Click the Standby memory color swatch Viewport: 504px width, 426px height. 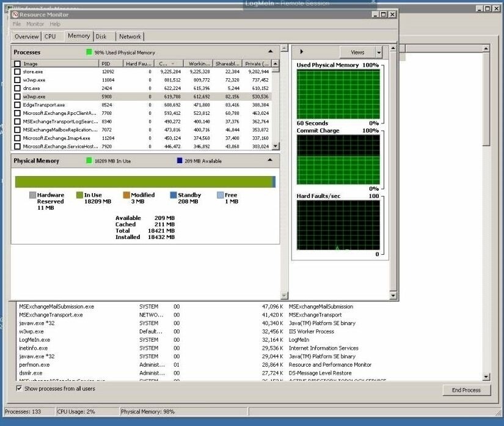pyautogui.click(x=173, y=195)
